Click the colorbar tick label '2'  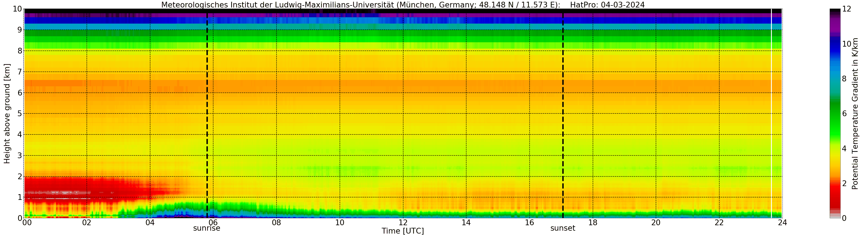coord(844,184)
